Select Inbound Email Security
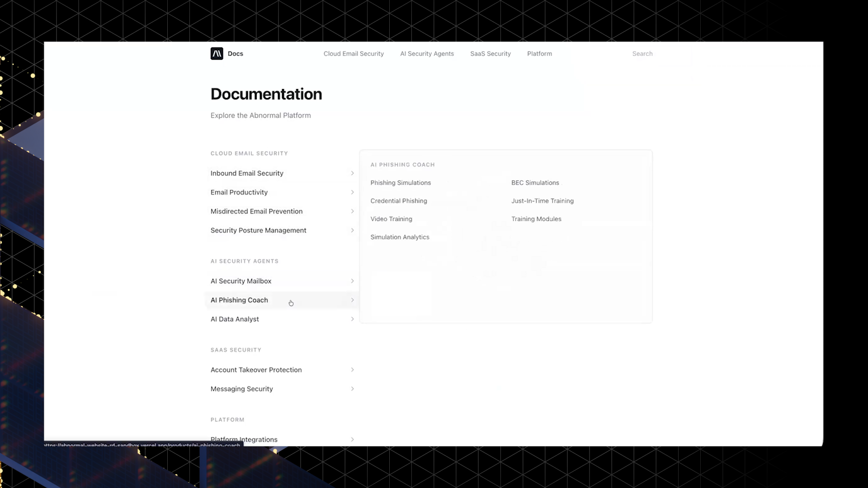The image size is (868, 488). [x=247, y=174]
